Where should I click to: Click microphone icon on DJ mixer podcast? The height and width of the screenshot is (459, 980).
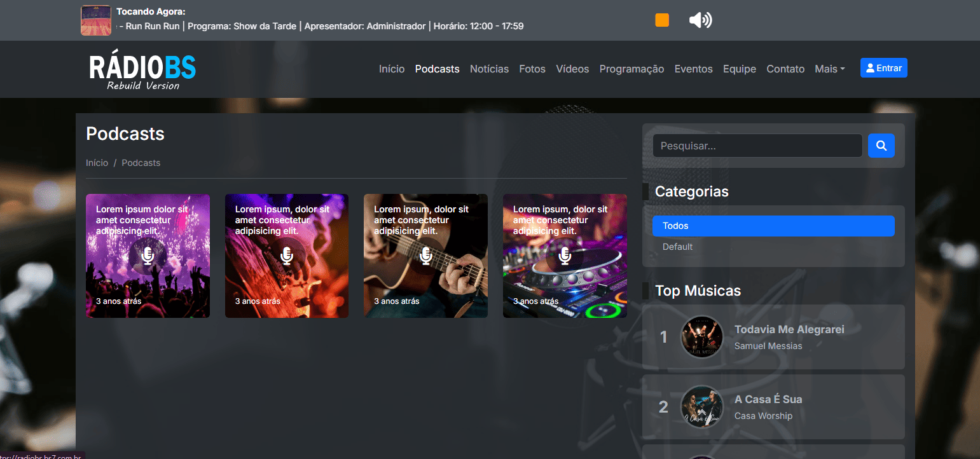tap(565, 256)
